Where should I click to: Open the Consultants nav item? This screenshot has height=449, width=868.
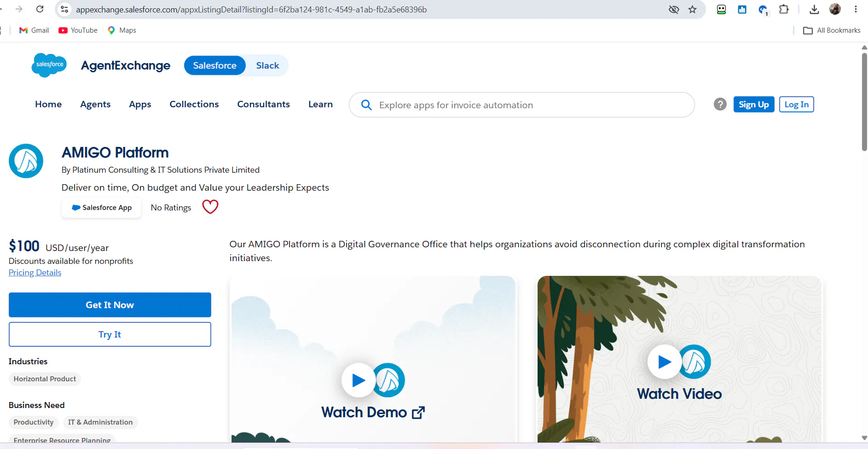tap(263, 105)
